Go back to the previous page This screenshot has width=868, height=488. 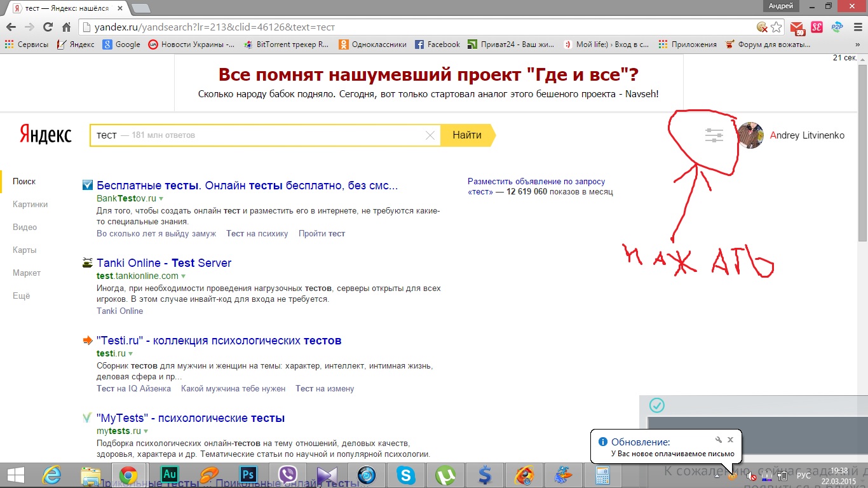[x=11, y=27]
